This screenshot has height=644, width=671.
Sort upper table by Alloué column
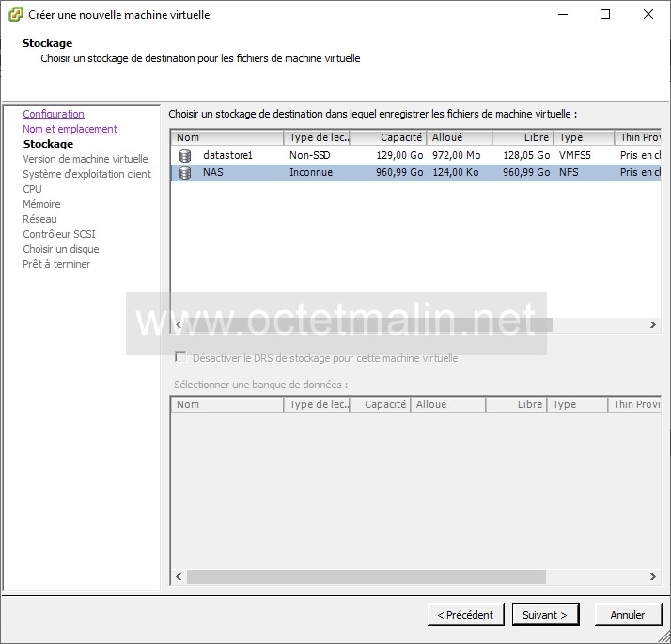(460, 137)
